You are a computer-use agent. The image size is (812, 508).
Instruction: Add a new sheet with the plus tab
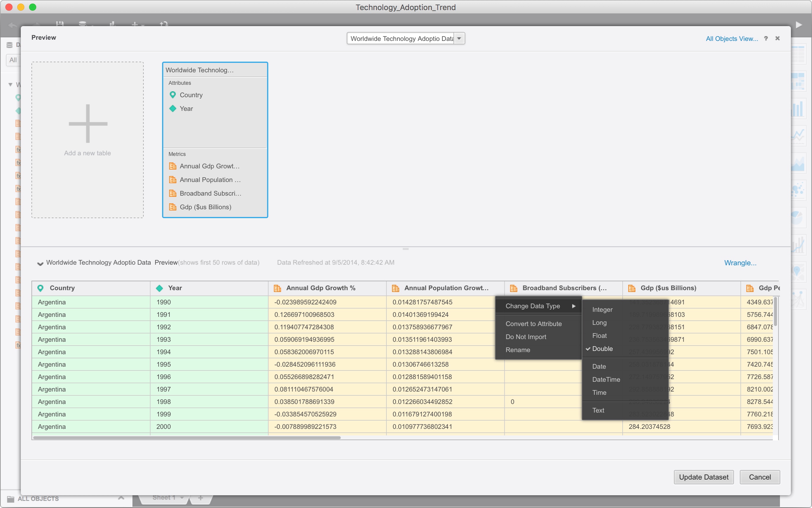(x=201, y=498)
